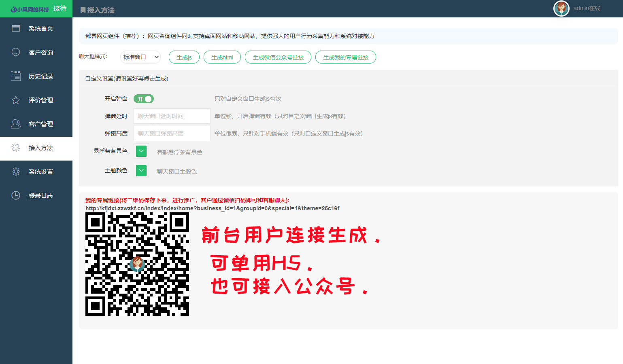The image size is (623, 364).
Task: Click the 小风网络科技 logo
Action: [x=30, y=9]
